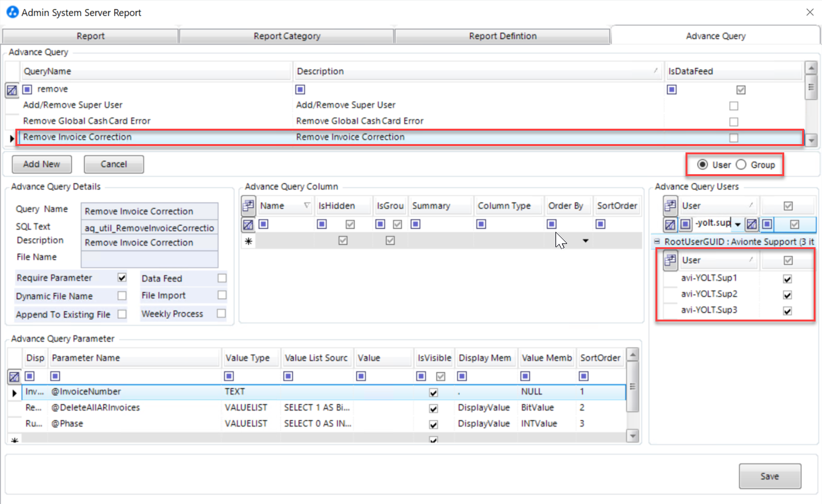Select the Add/Remove Super User row
Viewport: 822px width, 504px height.
[410, 105]
